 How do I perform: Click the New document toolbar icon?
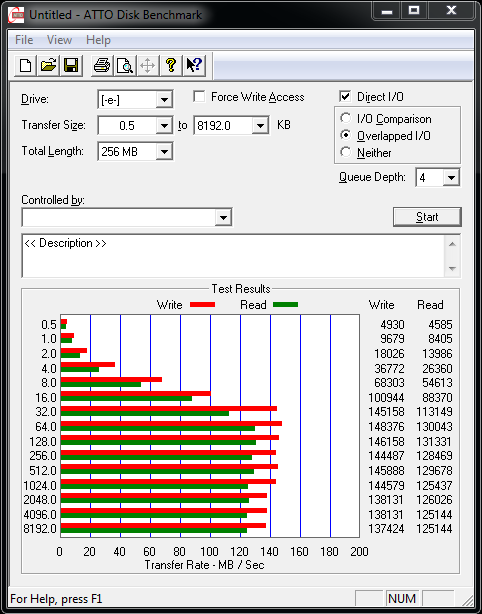25,65
